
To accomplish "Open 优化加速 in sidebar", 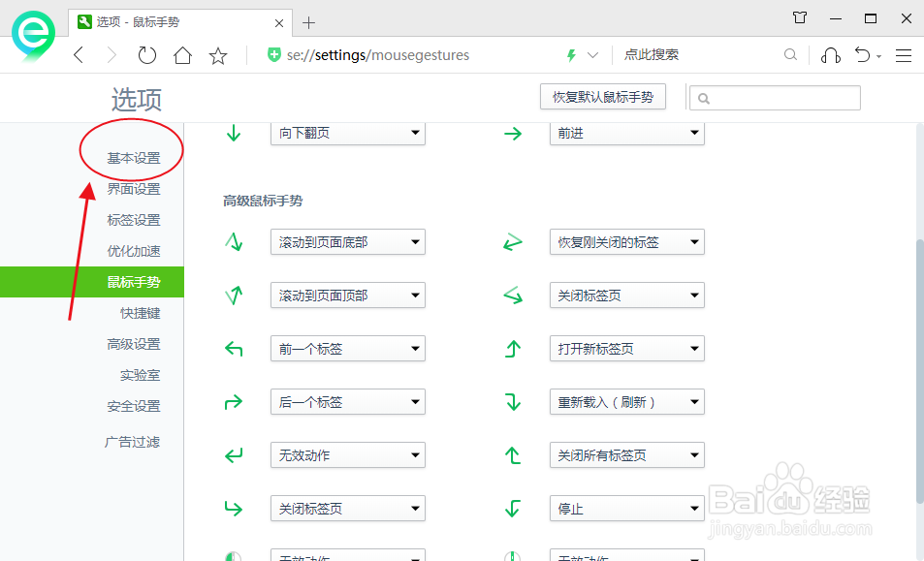I will point(134,251).
